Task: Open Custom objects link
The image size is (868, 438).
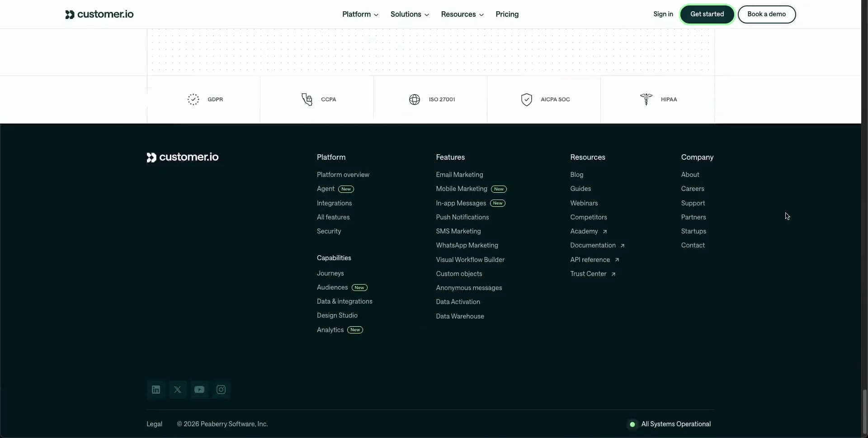Action: tap(459, 274)
